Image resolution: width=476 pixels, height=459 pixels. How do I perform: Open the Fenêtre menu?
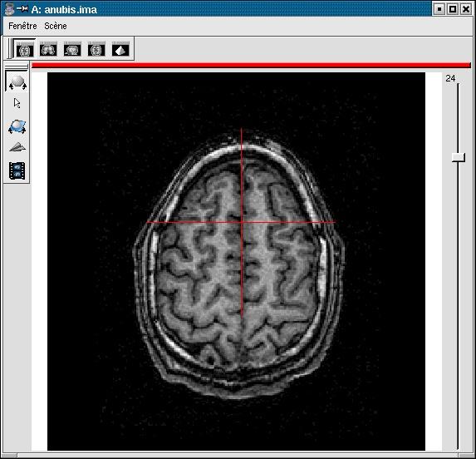click(22, 26)
